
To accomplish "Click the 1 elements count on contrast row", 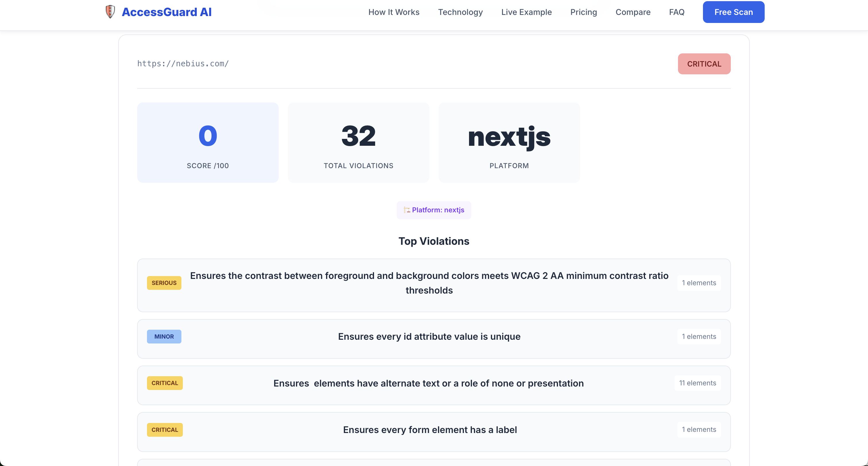I will (x=699, y=283).
